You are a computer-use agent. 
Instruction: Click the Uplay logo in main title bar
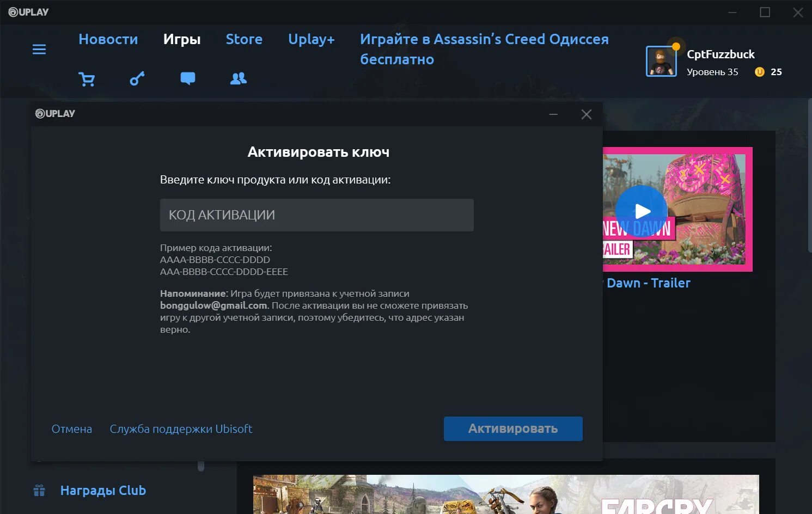click(28, 12)
